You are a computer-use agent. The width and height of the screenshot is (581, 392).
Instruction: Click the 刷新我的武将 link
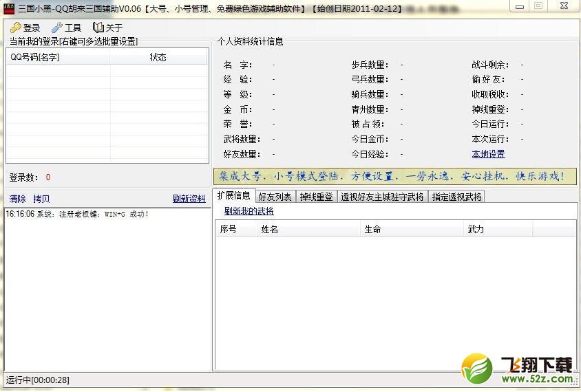249,211
